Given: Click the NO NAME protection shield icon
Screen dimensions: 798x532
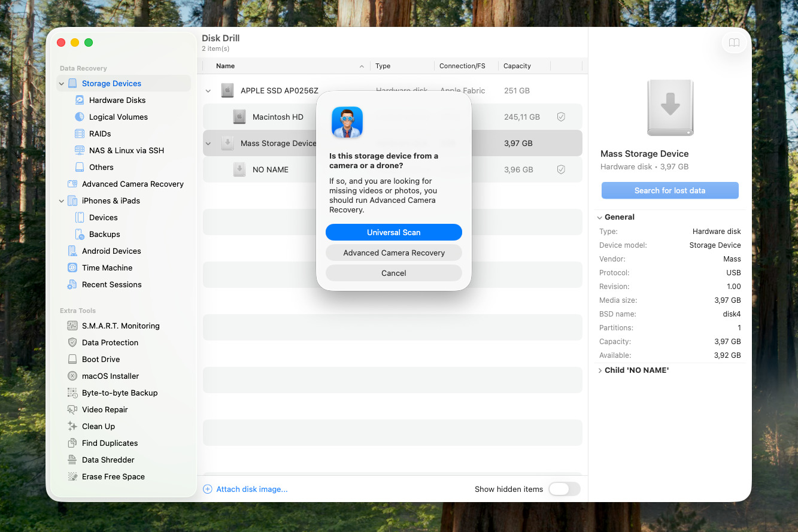Looking at the screenshot, I should (561, 169).
